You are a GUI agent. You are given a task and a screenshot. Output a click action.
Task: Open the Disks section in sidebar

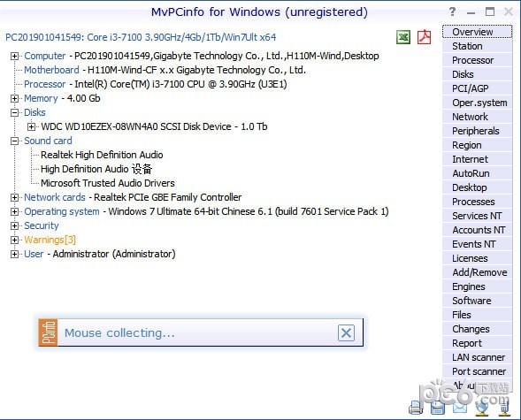coord(477,74)
